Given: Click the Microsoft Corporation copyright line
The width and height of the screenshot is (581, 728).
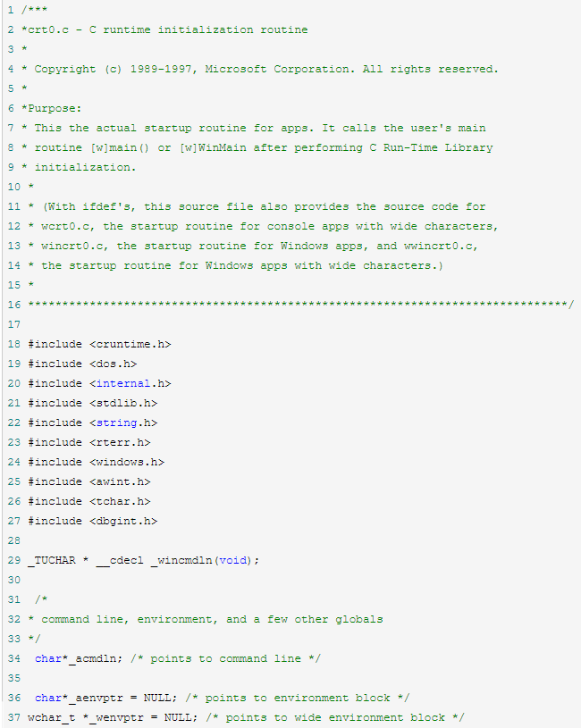Looking at the screenshot, I should pos(260,69).
